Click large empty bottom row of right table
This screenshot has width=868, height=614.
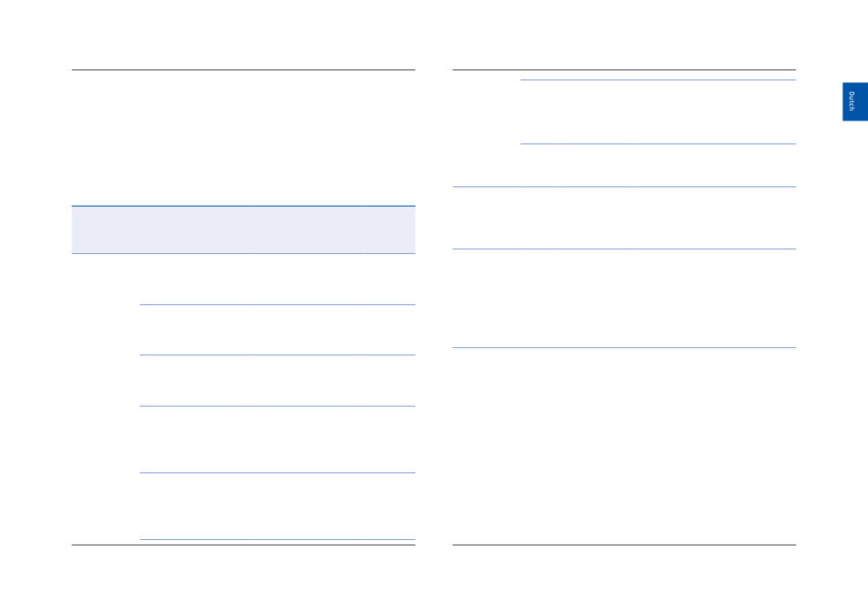pyautogui.click(x=624, y=446)
